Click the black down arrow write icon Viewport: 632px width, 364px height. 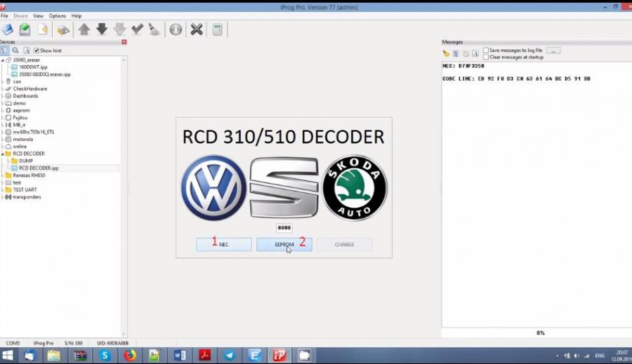pyautogui.click(x=102, y=29)
